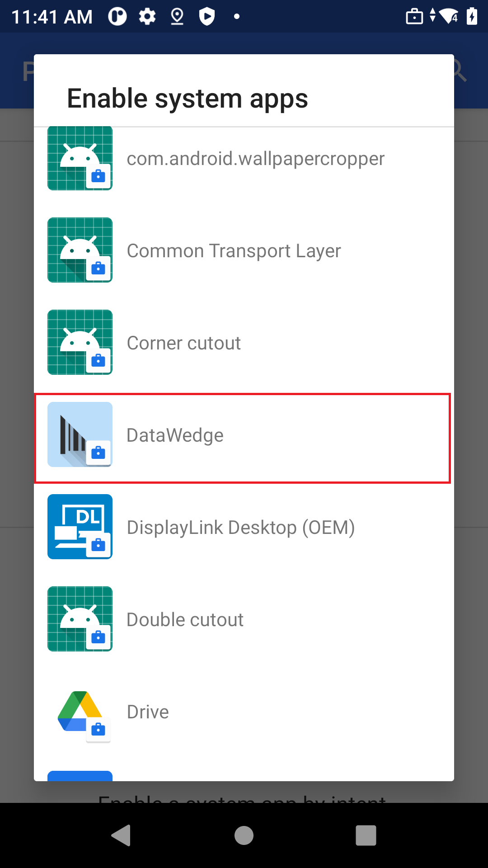
Task: Tap the Common Transport Layer icon
Action: [80, 250]
